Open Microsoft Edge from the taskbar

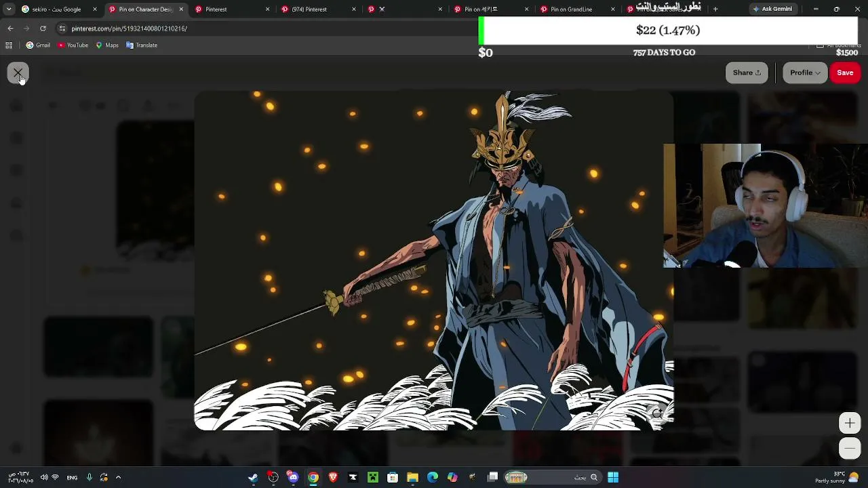[x=433, y=477]
